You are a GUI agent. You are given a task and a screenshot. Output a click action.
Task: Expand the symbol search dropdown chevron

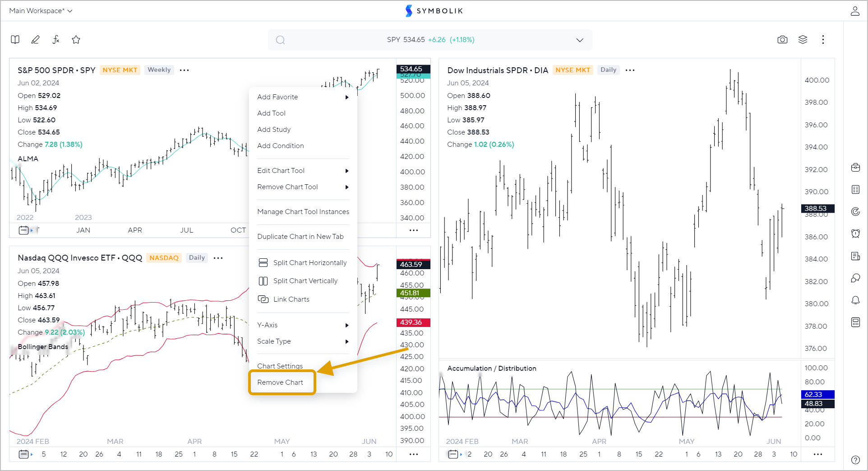click(x=580, y=40)
